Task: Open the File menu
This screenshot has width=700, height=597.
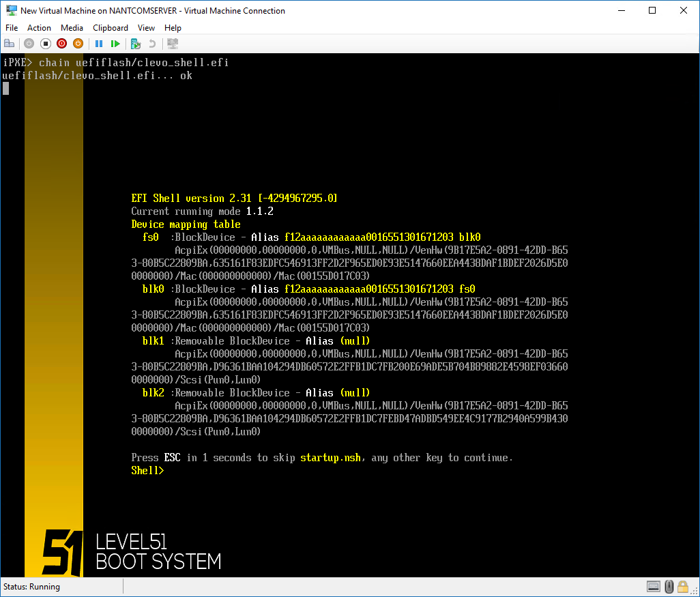Action: pos(12,28)
